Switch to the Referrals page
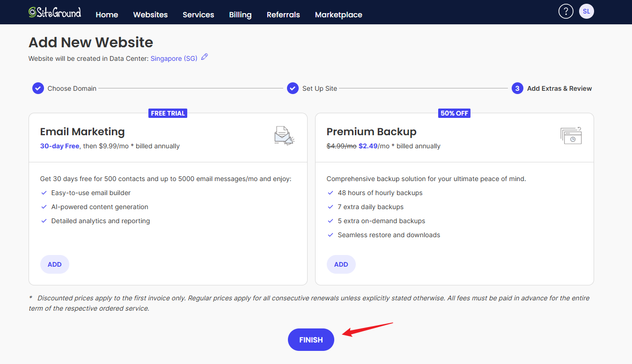Image resolution: width=632 pixels, height=364 pixels. (x=283, y=15)
